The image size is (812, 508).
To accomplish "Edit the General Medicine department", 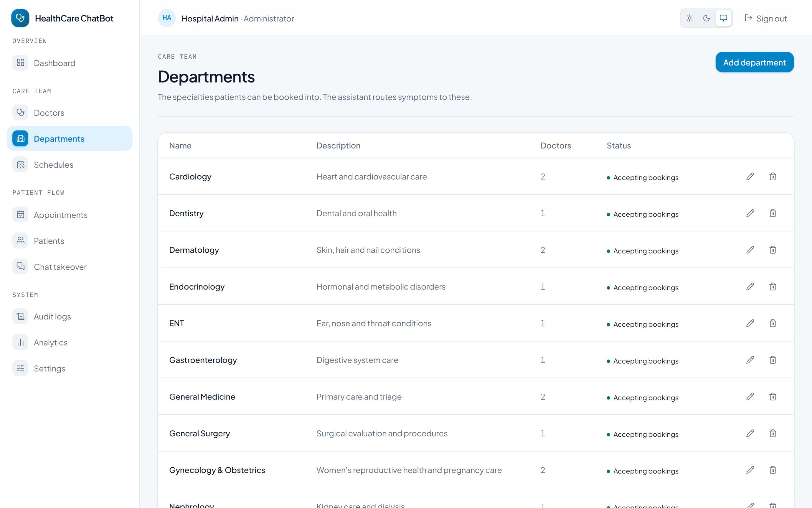I will point(750,397).
